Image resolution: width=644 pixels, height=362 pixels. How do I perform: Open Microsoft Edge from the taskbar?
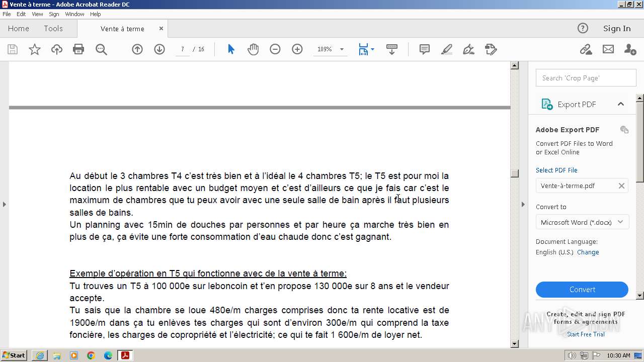click(x=108, y=355)
